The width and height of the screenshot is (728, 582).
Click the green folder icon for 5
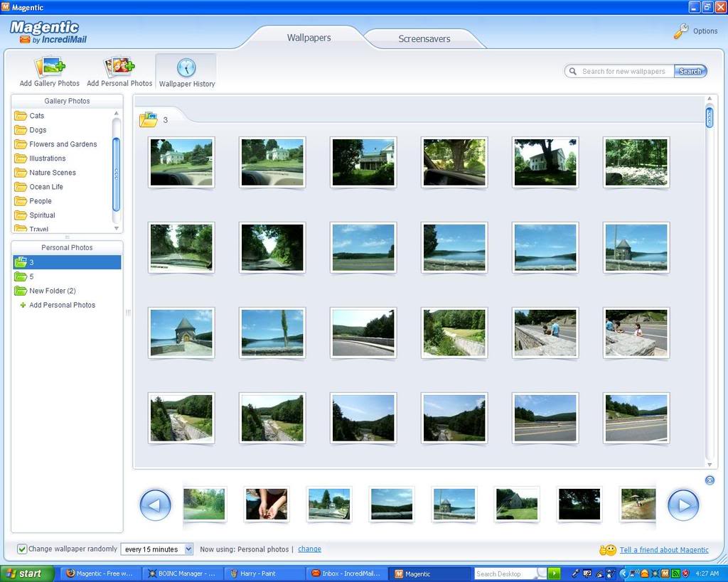[21, 276]
